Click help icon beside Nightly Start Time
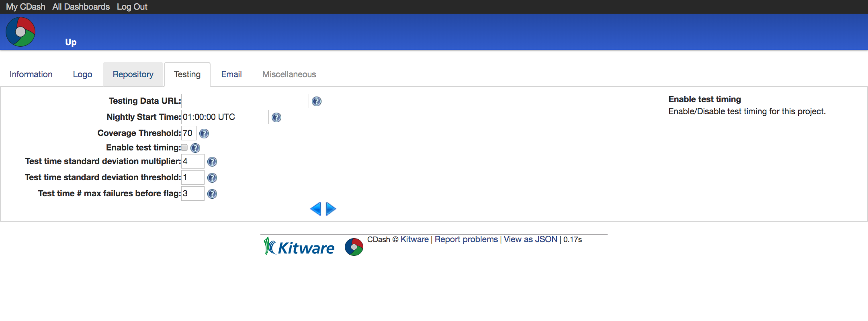 (x=276, y=117)
